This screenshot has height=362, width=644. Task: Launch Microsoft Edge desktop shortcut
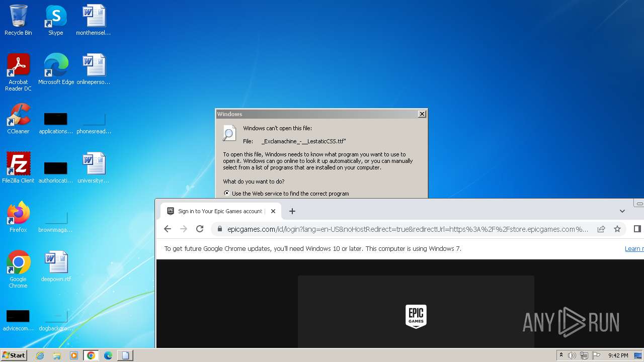56,69
